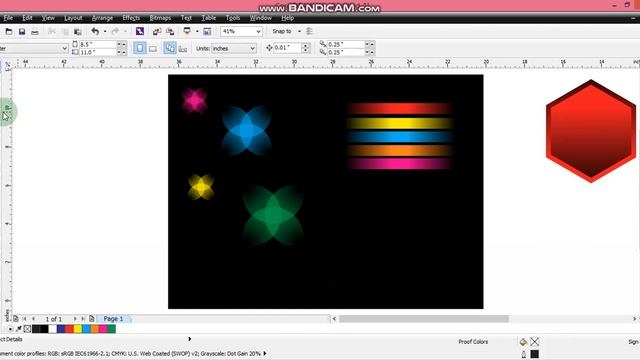Open the zoom level 41% dropdown

[x=258, y=31]
